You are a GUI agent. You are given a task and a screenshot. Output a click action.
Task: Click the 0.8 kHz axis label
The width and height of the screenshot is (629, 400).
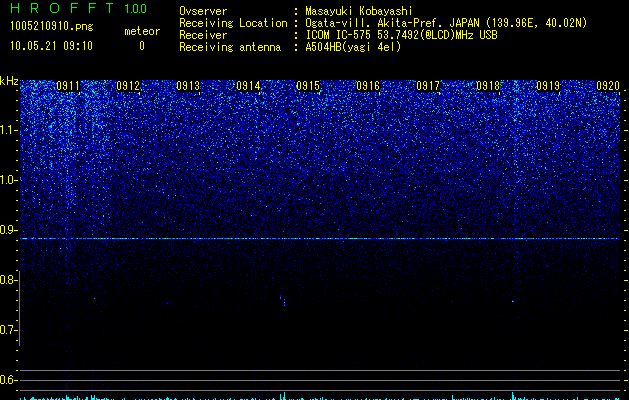(x=8, y=280)
